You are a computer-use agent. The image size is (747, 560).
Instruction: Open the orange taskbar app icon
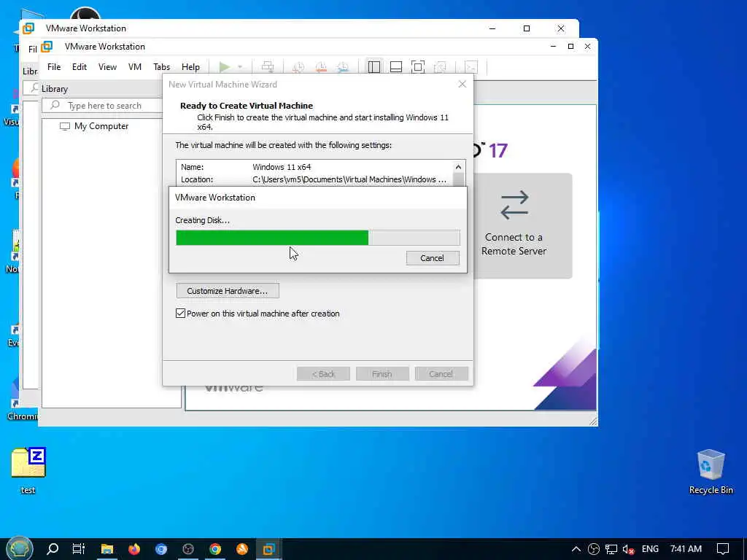tap(242, 549)
